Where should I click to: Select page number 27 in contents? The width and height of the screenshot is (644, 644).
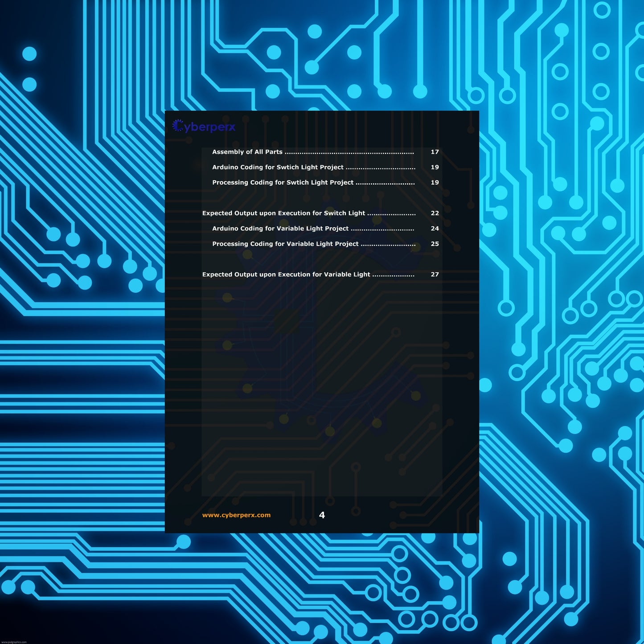pos(435,275)
